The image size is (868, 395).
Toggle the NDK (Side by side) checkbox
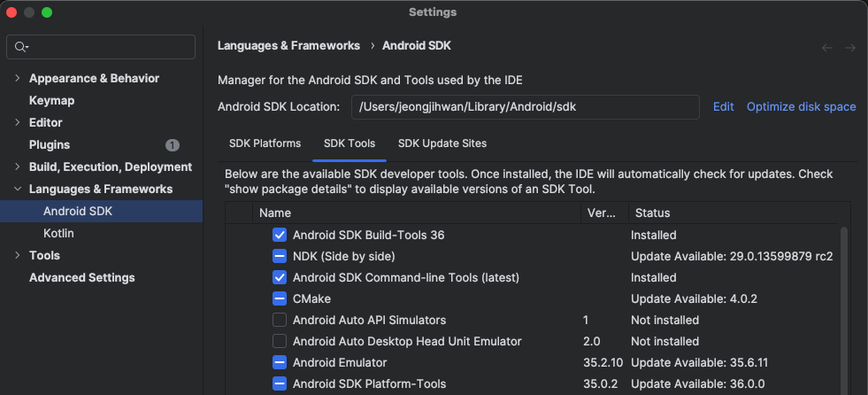[x=280, y=256]
